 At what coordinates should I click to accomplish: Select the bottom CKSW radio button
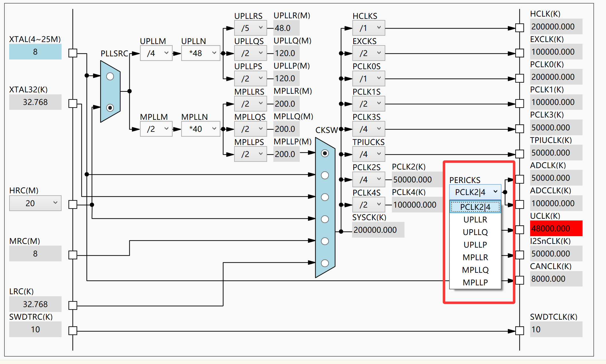[325, 263]
